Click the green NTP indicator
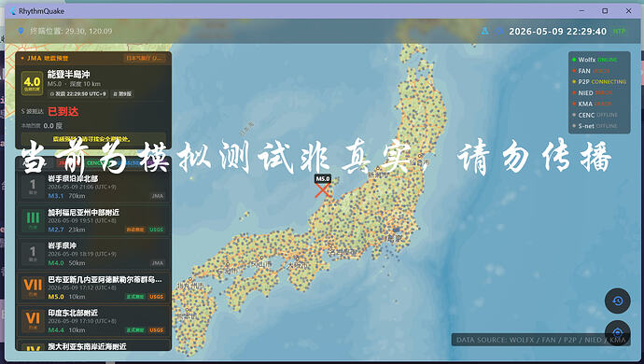644x364 pixels. point(619,31)
